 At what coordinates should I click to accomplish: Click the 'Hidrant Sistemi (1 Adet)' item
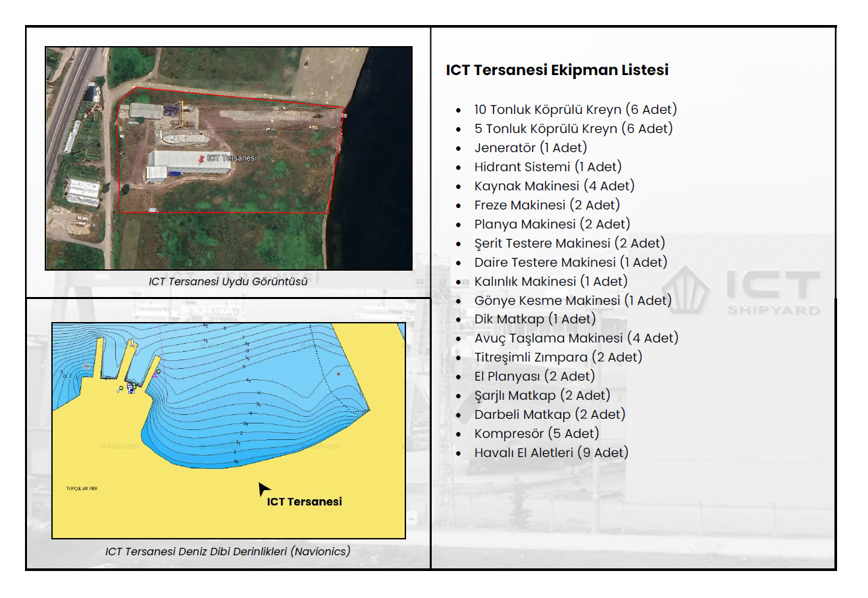pyautogui.click(x=548, y=167)
